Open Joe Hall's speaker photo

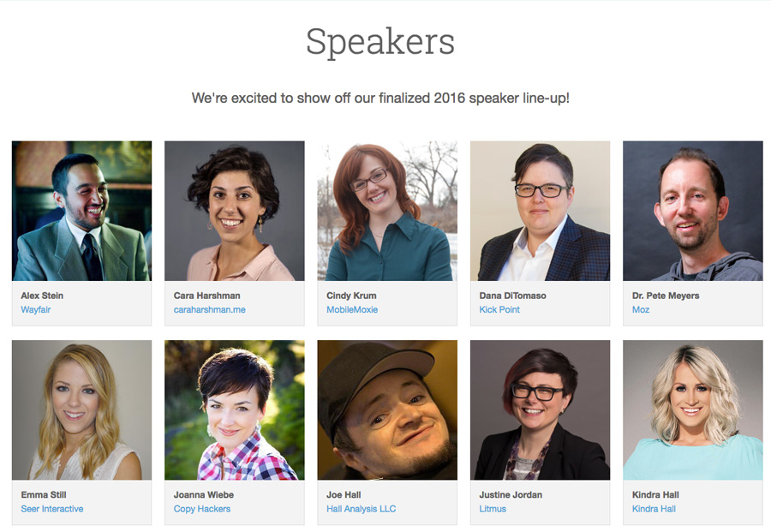387,410
